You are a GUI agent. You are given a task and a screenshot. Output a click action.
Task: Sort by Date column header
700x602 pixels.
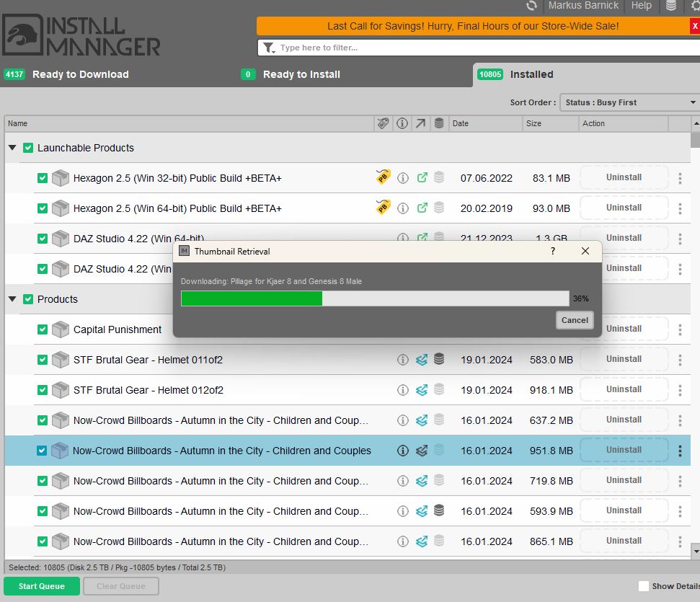pyautogui.click(x=485, y=123)
